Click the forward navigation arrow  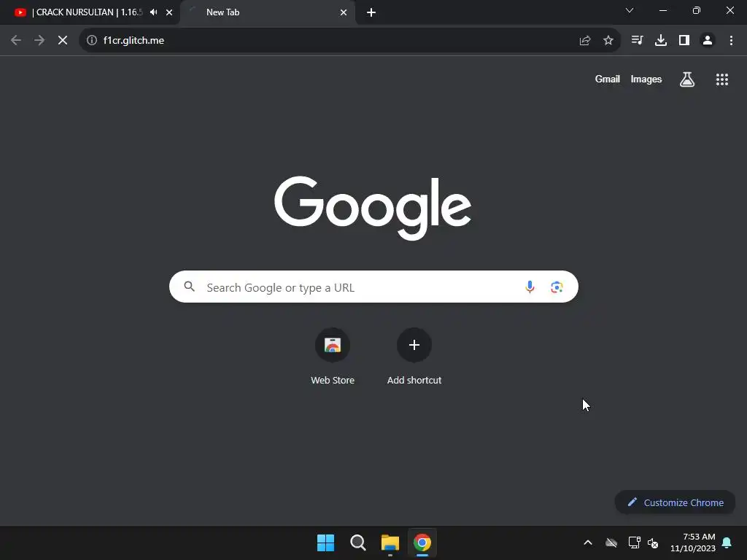coord(39,41)
